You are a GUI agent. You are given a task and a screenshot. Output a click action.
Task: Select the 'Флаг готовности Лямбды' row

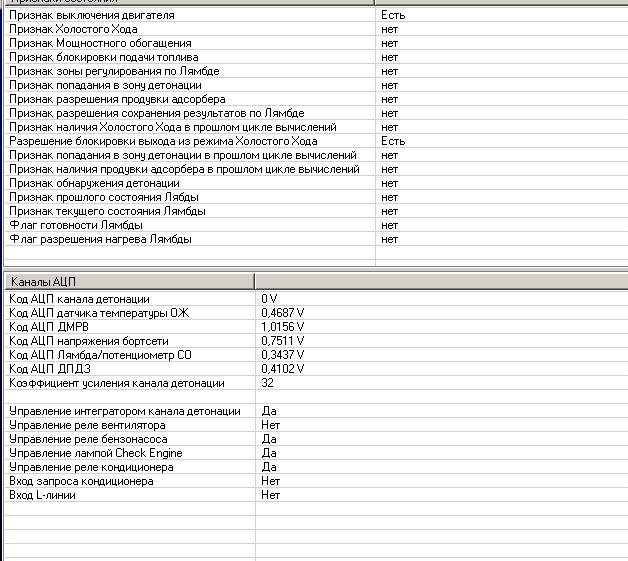point(76,225)
